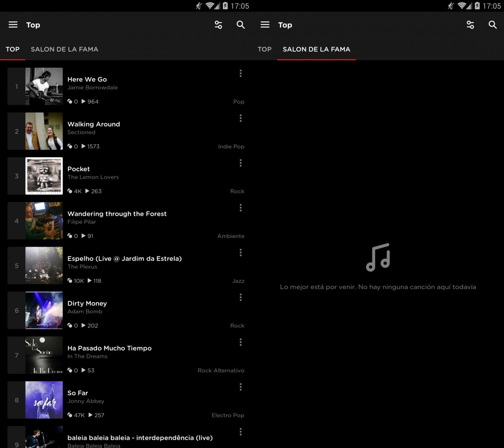Tap the search icon in the right screen
Image resolution: width=504 pixels, height=448 pixels.
493,25
